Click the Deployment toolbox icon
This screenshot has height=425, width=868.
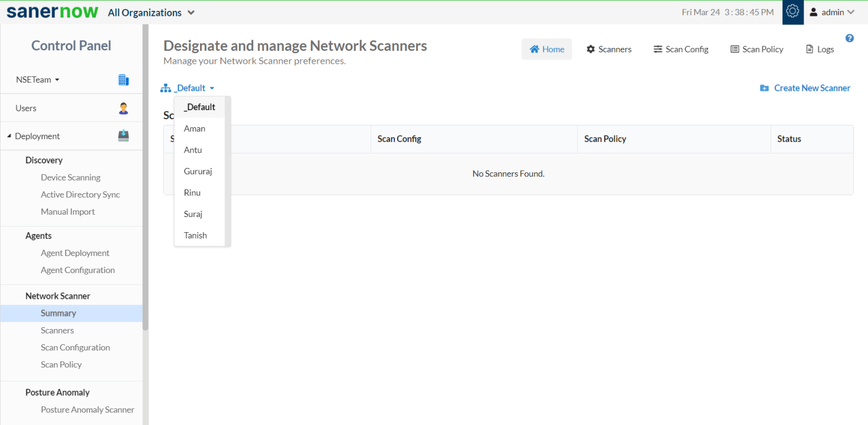point(123,135)
